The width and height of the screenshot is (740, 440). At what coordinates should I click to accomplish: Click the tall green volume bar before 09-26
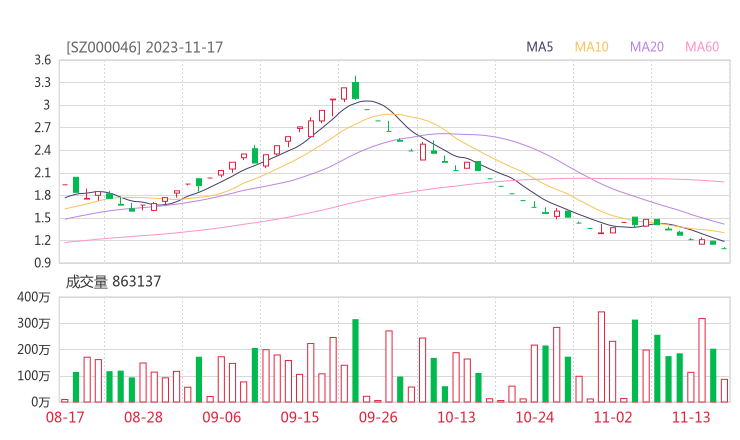[x=355, y=361]
